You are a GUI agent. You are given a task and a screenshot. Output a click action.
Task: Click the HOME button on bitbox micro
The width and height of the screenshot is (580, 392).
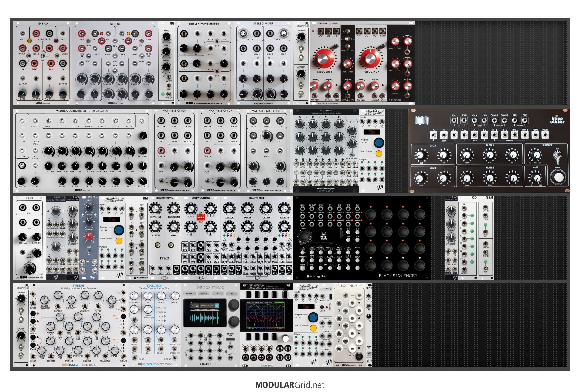(189, 293)
